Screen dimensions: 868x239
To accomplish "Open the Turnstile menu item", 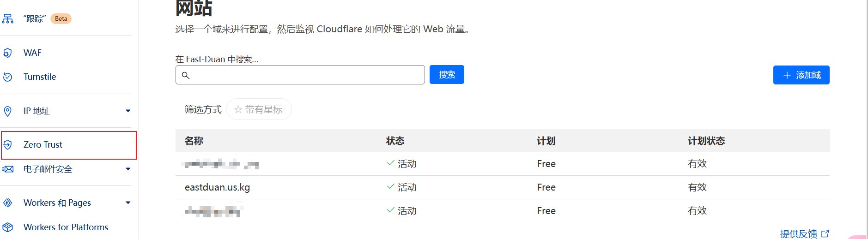I will 40,77.
